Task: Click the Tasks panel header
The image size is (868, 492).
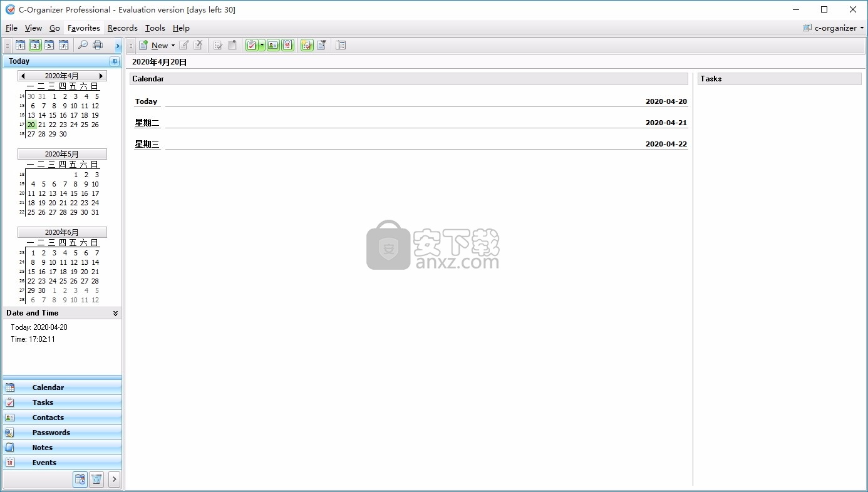Action: pyautogui.click(x=780, y=79)
